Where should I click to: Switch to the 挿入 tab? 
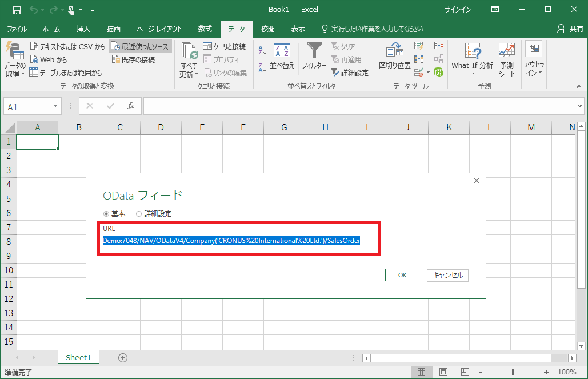83,29
